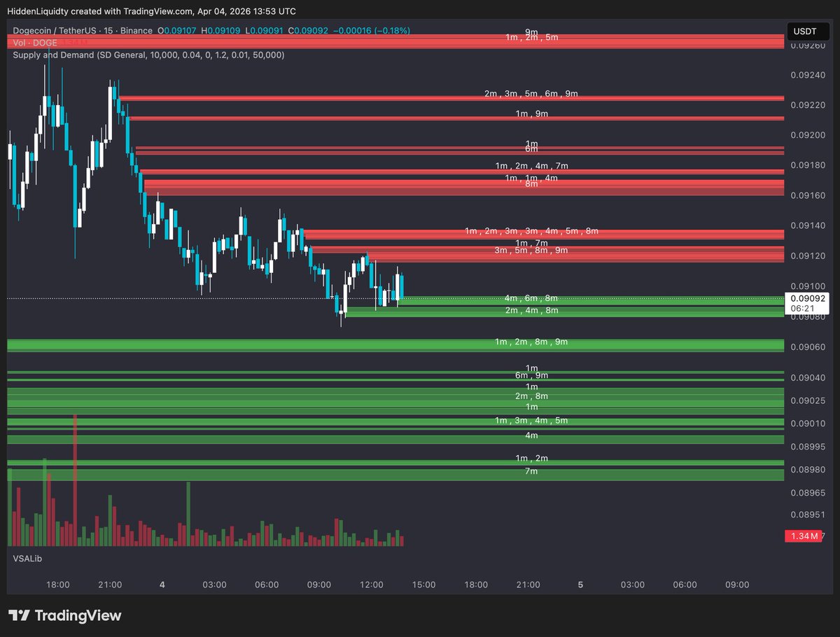Select red zone label '6m'

(x=531, y=149)
